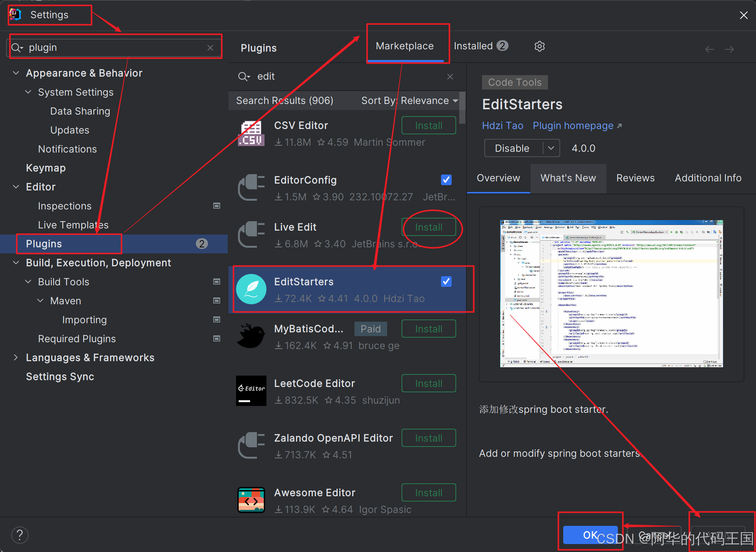Open the Overview tab

tap(498, 178)
